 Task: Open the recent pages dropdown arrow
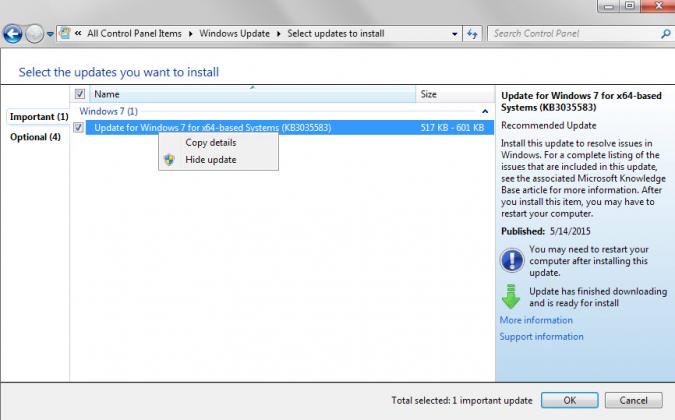[x=51, y=34]
